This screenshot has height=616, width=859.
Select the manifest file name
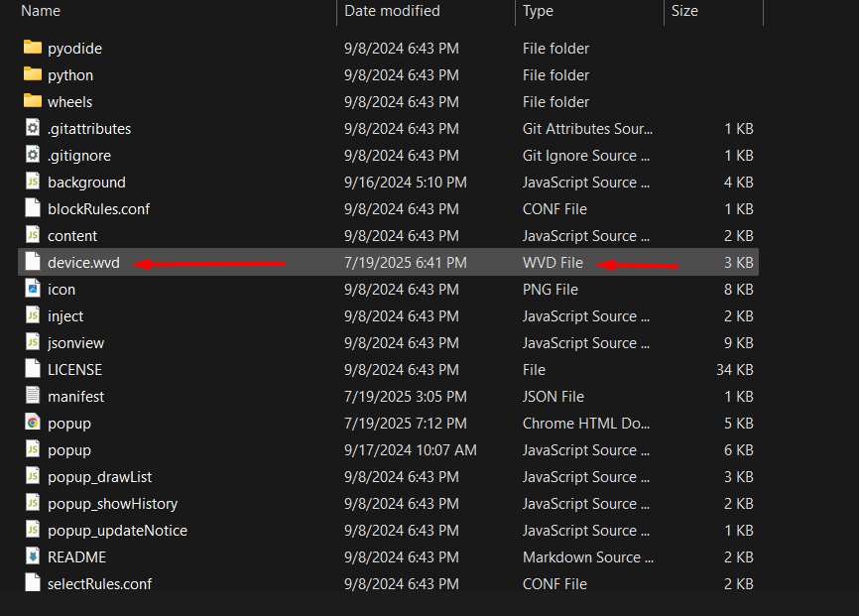pos(75,397)
